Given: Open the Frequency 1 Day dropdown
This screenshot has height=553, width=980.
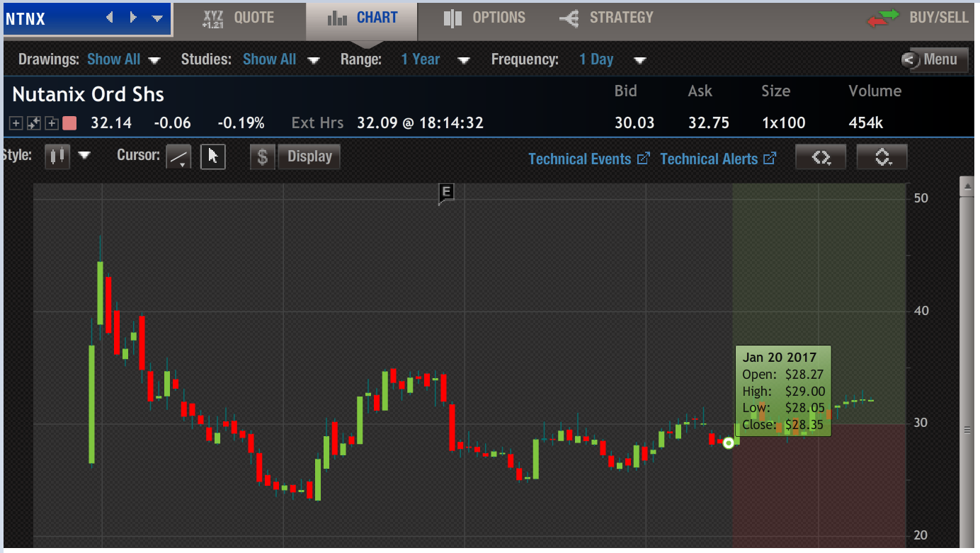Looking at the screenshot, I should 612,60.
